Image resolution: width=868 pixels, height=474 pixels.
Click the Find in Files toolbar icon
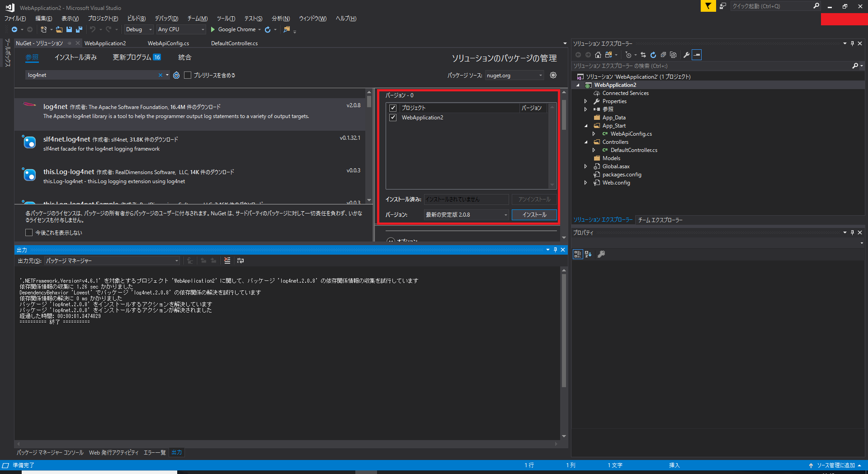point(287,29)
